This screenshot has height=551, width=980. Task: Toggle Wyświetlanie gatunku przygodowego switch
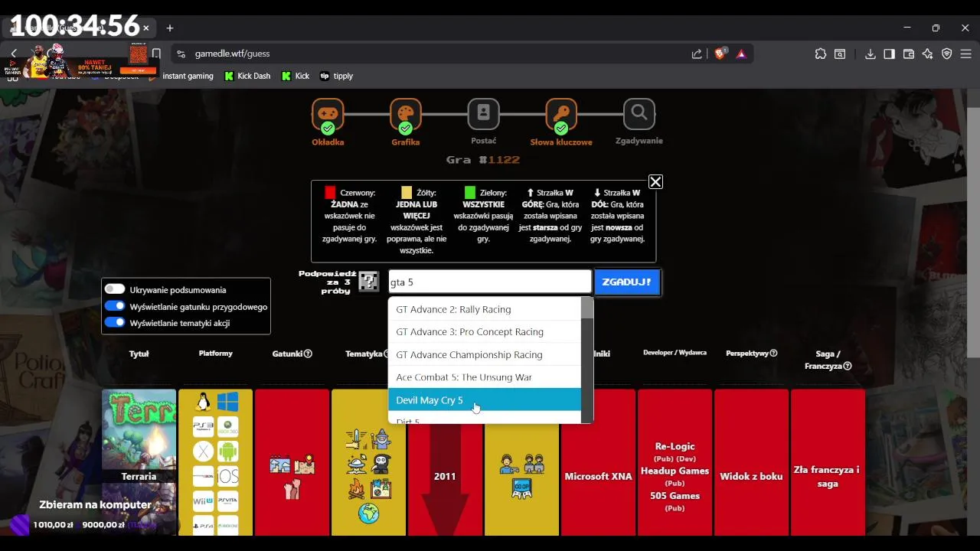[x=115, y=306]
